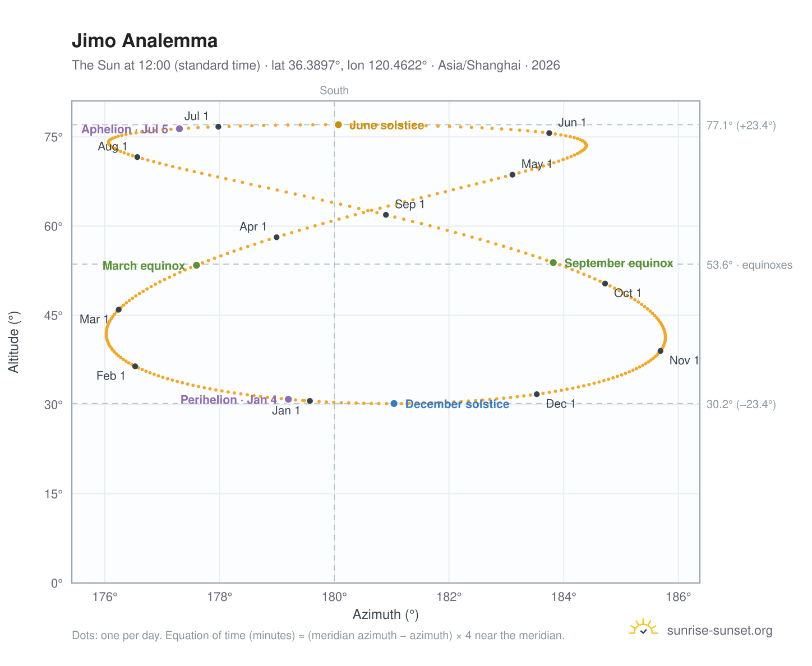Click the 53.6° equinoxes altitude label
Viewport: 812px width, 666px height.
(x=749, y=265)
